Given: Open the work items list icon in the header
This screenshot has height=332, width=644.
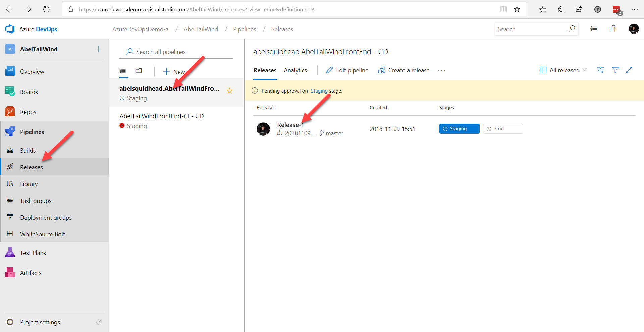Looking at the screenshot, I should (594, 29).
